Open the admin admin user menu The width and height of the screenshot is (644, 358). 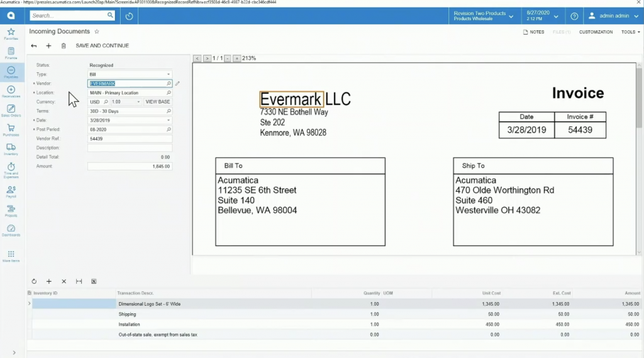[x=613, y=16]
